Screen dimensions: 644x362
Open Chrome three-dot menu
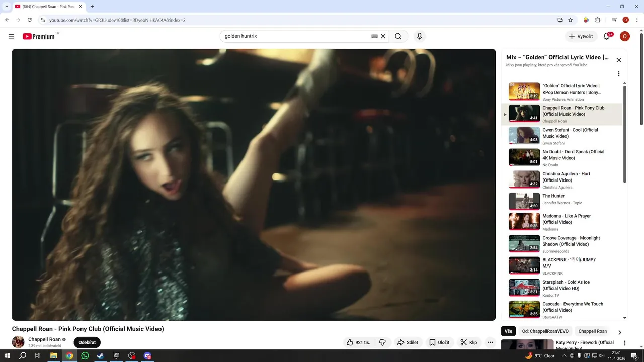636,20
